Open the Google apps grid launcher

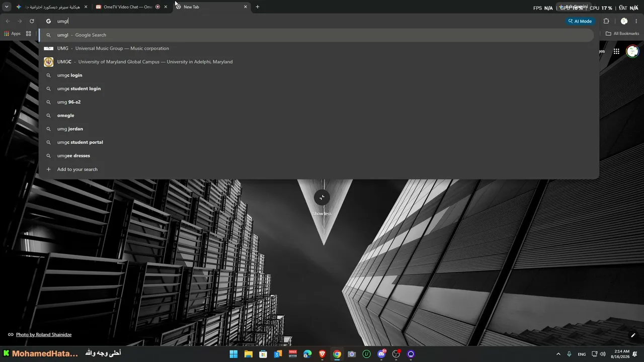(x=616, y=51)
